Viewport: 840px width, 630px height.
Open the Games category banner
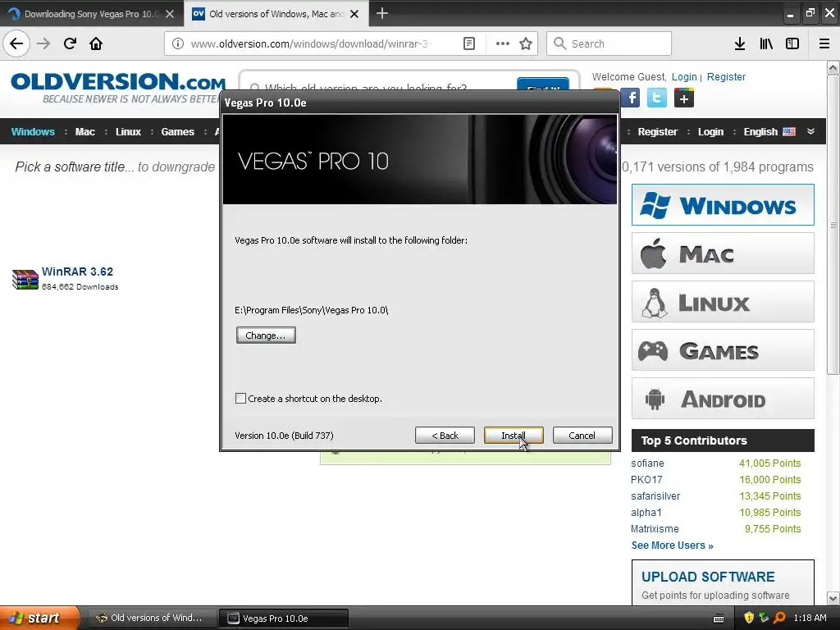(723, 350)
